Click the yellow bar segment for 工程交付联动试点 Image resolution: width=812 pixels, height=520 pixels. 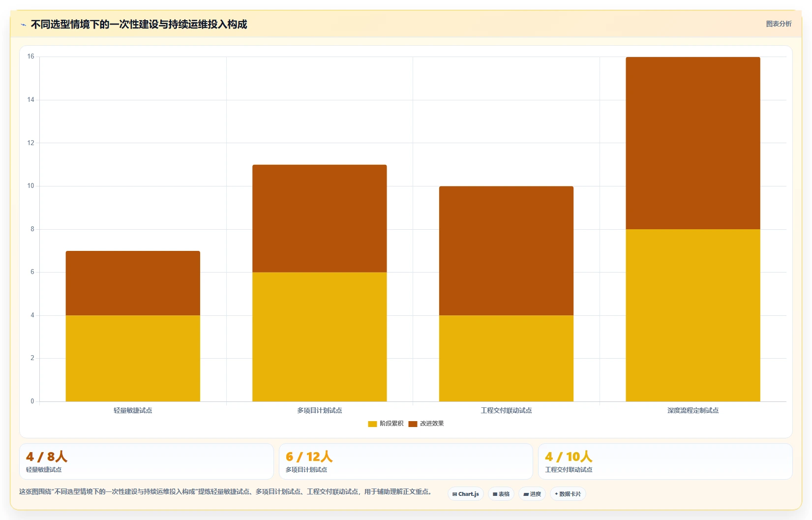click(x=506, y=358)
